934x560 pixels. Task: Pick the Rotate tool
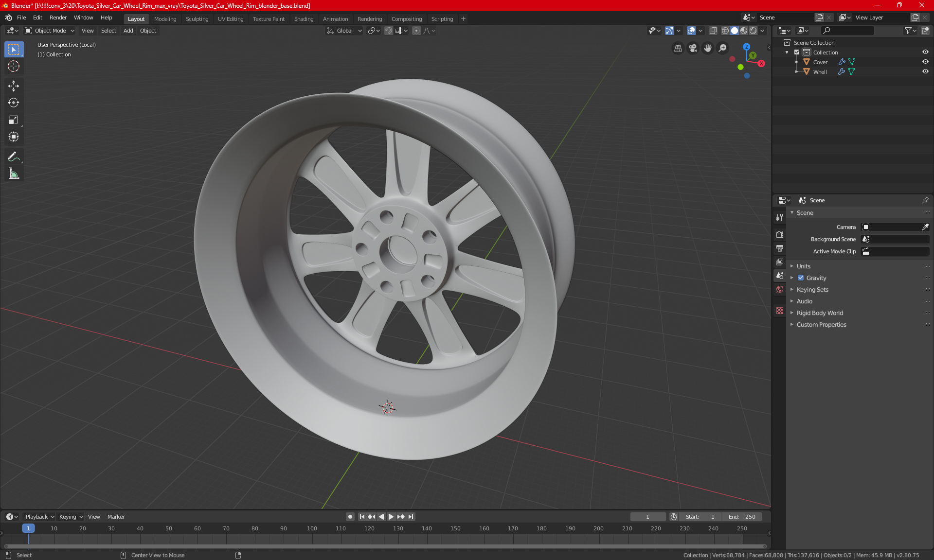point(14,103)
